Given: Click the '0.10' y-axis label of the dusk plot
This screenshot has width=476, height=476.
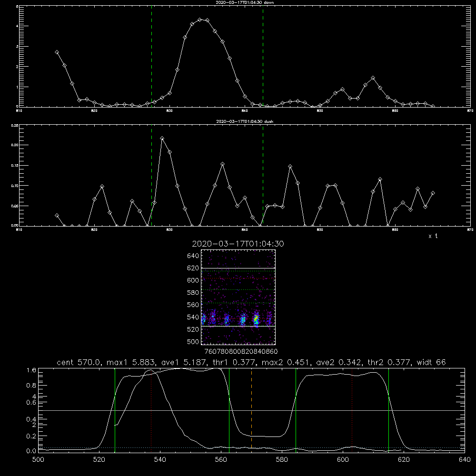Looking at the screenshot, I should pyautogui.click(x=15, y=186).
